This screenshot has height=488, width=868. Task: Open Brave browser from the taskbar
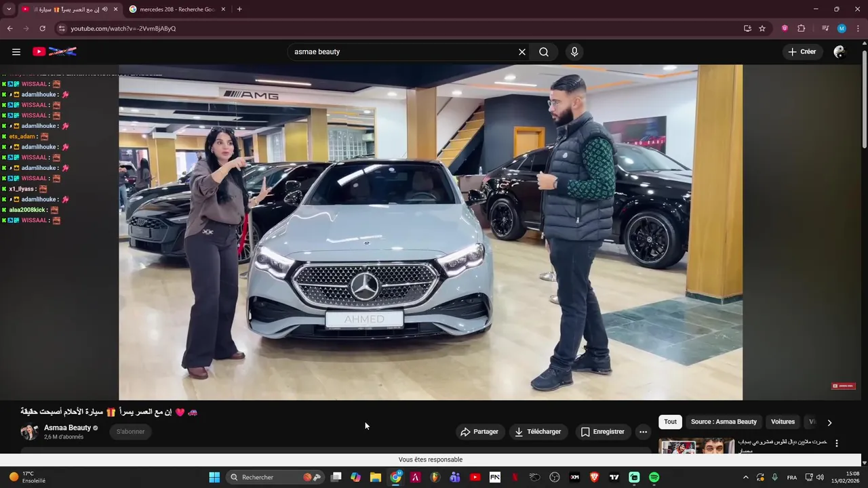pos(594,477)
